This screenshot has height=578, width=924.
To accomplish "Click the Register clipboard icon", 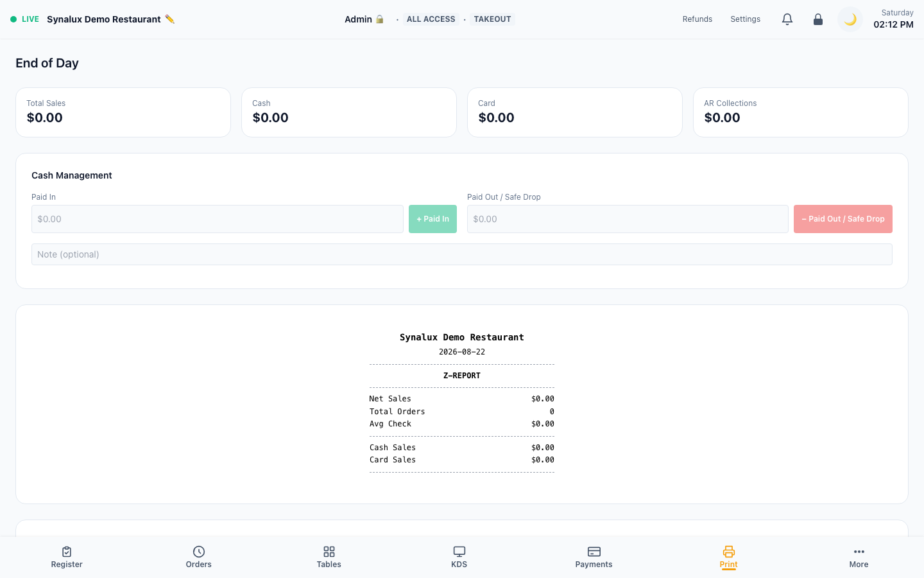I will 67,552.
